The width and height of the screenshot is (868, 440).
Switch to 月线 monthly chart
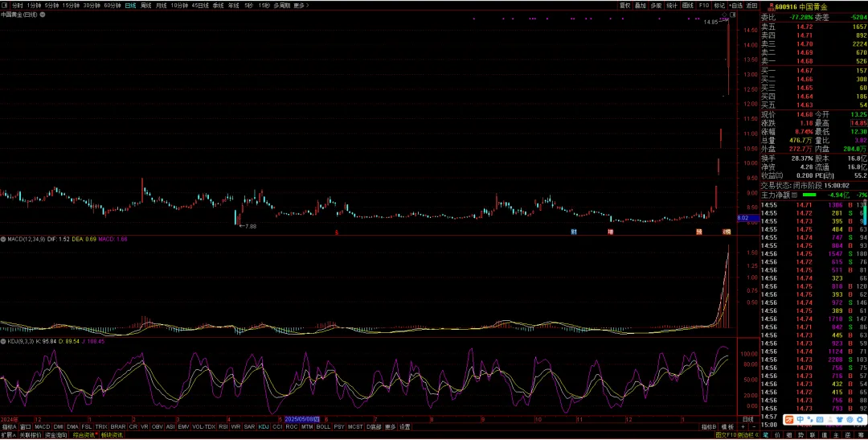coord(161,6)
